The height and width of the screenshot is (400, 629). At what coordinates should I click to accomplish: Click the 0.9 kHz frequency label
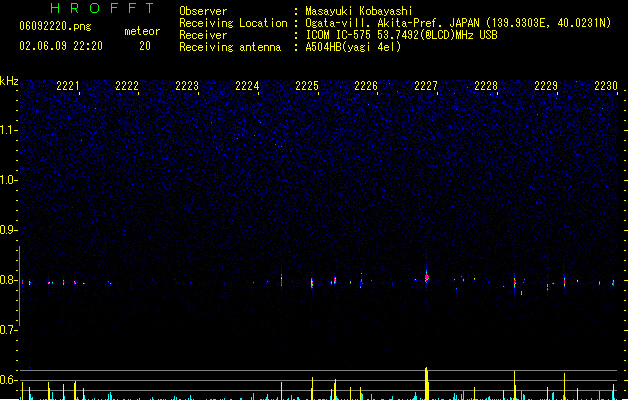point(8,230)
